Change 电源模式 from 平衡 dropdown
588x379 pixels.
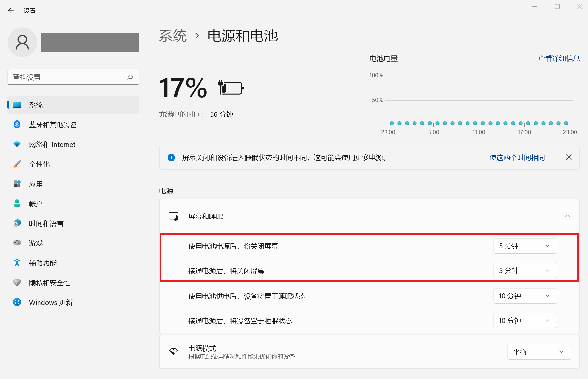(539, 352)
